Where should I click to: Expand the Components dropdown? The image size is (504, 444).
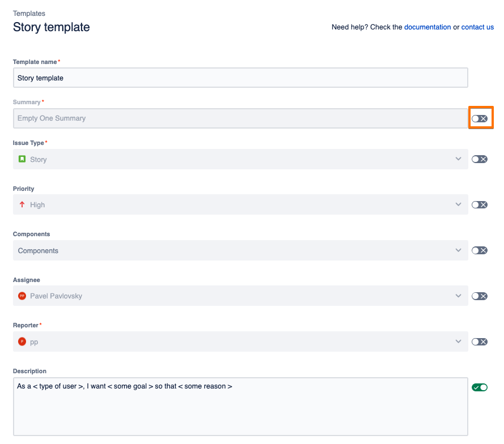(x=459, y=250)
